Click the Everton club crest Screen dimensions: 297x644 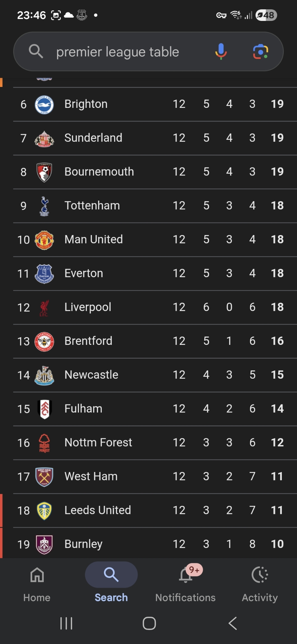pyautogui.click(x=44, y=274)
